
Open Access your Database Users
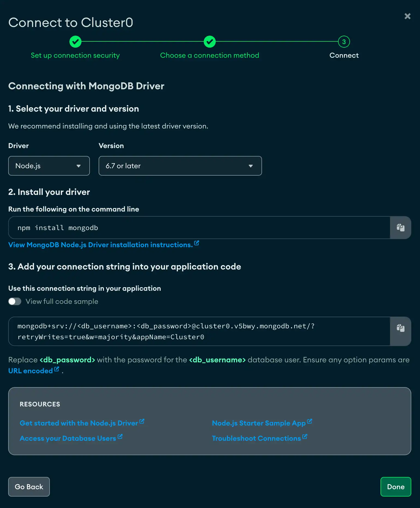click(68, 438)
